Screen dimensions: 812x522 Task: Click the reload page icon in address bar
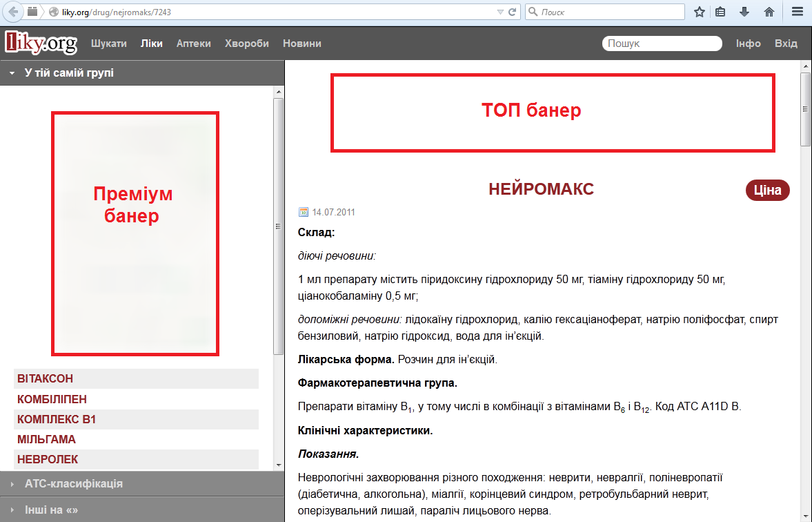coord(512,12)
